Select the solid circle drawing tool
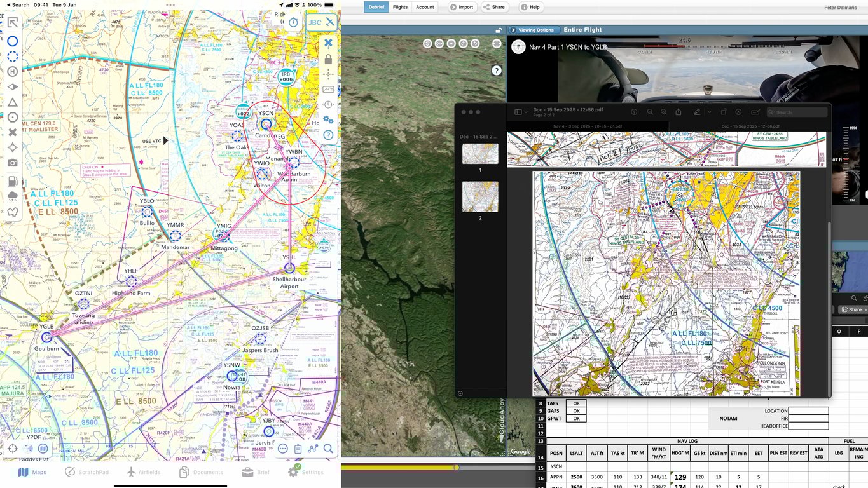 (12, 41)
